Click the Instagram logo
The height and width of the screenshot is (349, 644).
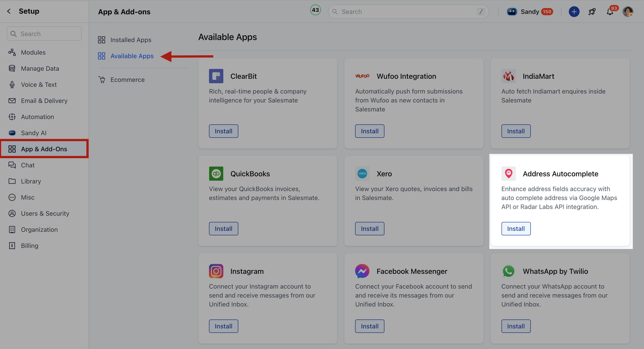coord(216,271)
